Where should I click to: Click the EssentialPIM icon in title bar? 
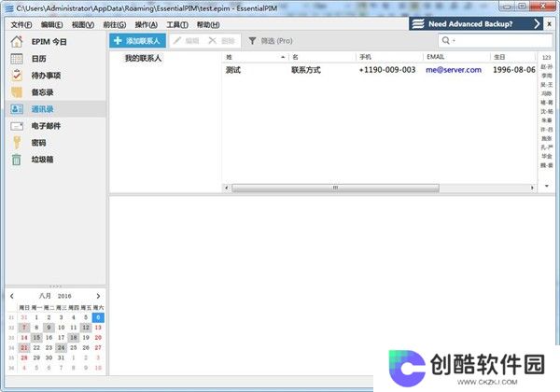[9, 8]
